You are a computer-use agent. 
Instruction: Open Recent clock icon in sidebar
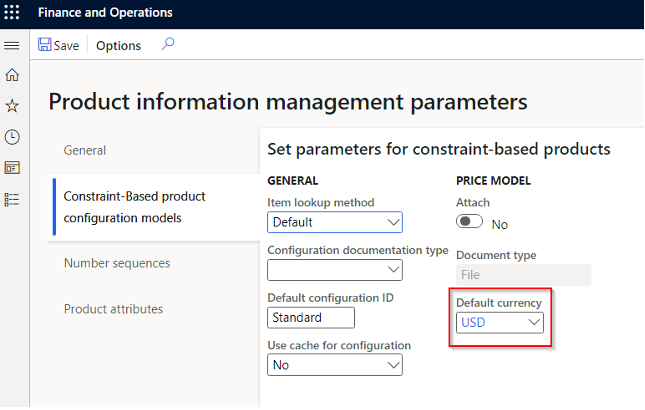pyautogui.click(x=12, y=137)
